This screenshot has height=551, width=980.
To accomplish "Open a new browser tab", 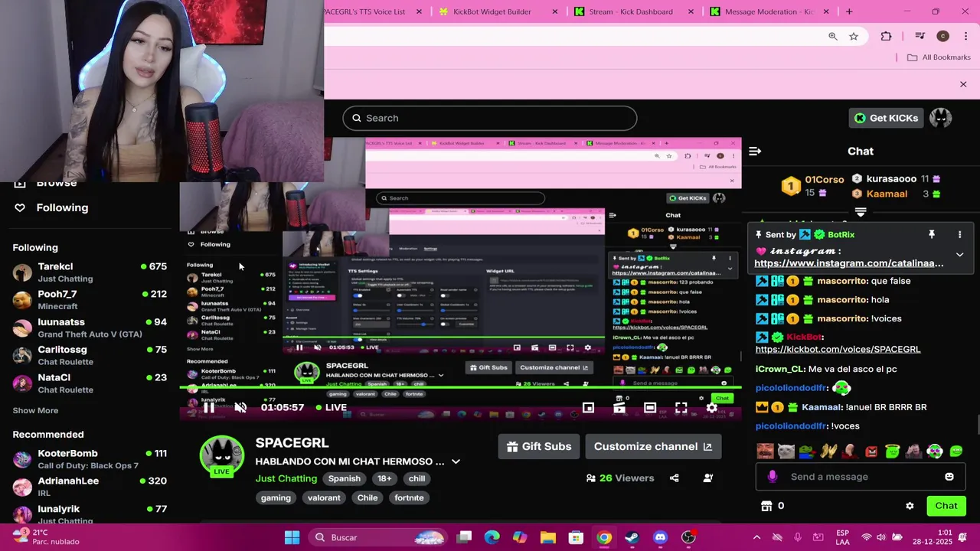I will tap(849, 11).
